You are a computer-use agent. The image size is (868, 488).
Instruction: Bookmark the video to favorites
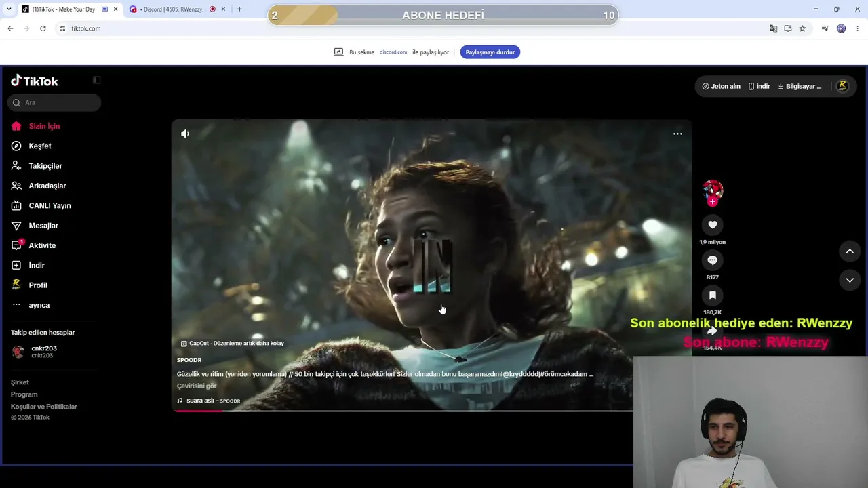click(712, 296)
